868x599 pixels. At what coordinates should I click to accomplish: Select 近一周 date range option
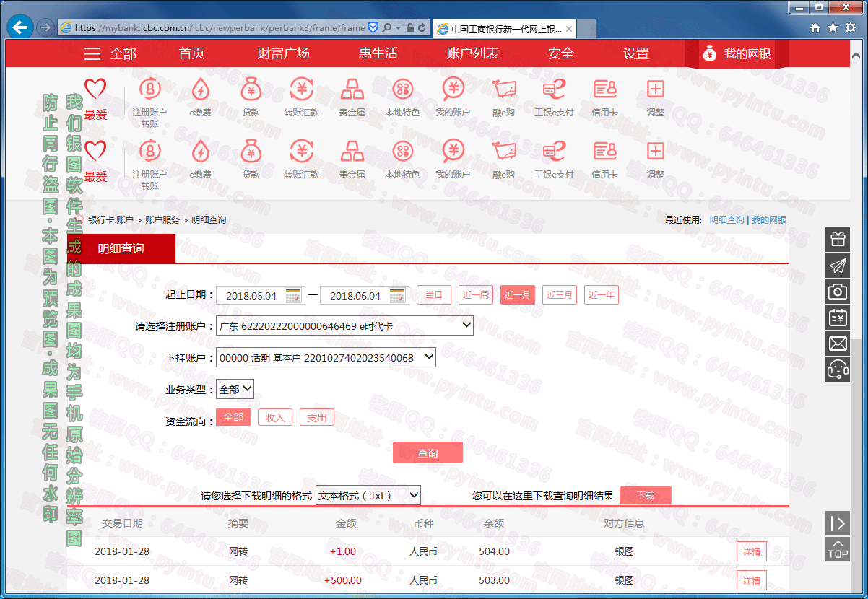click(476, 294)
